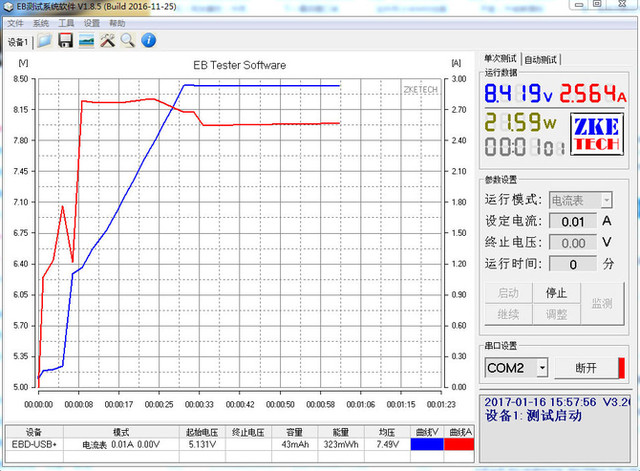This screenshot has width=640, height=471.
Task: Click the ZKE TECH logo
Action: (x=596, y=134)
